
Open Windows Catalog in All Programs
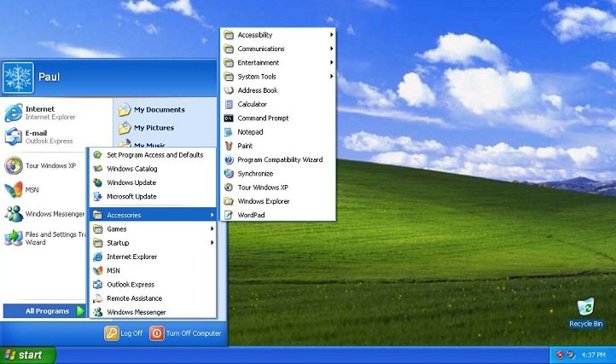pos(153,169)
